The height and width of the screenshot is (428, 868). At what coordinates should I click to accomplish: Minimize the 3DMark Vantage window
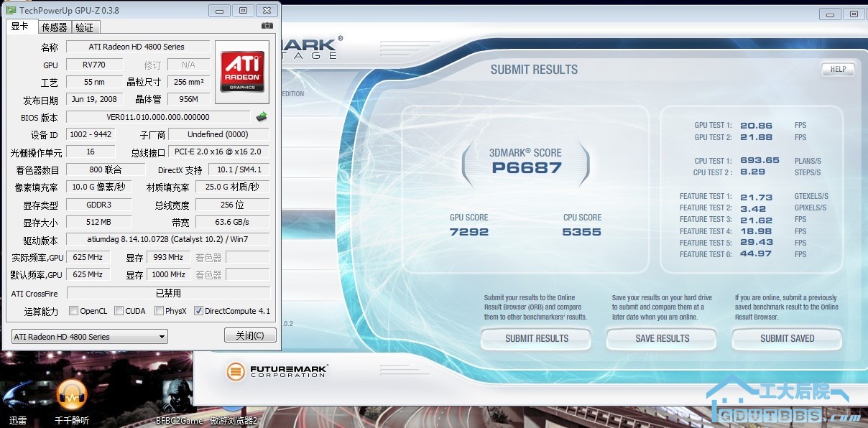(830, 14)
